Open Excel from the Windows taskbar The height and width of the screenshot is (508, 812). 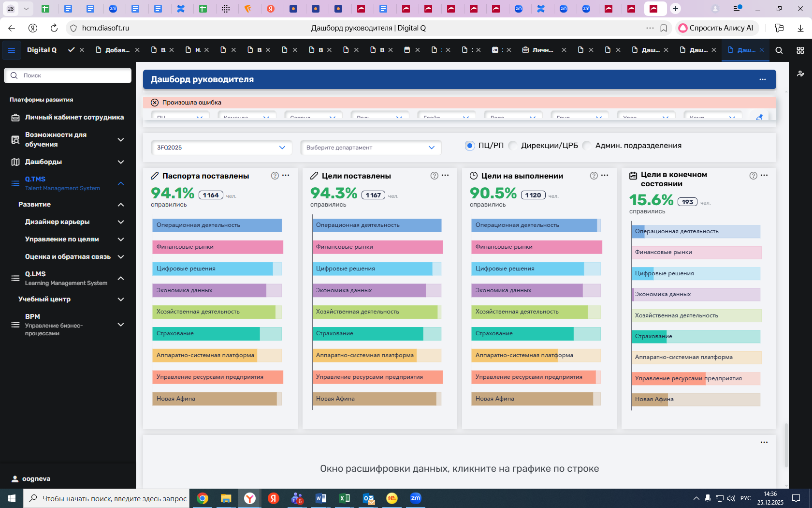point(344,498)
